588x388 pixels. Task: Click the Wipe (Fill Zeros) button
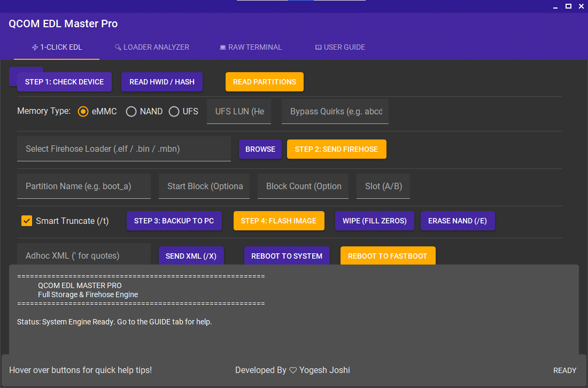tap(374, 221)
